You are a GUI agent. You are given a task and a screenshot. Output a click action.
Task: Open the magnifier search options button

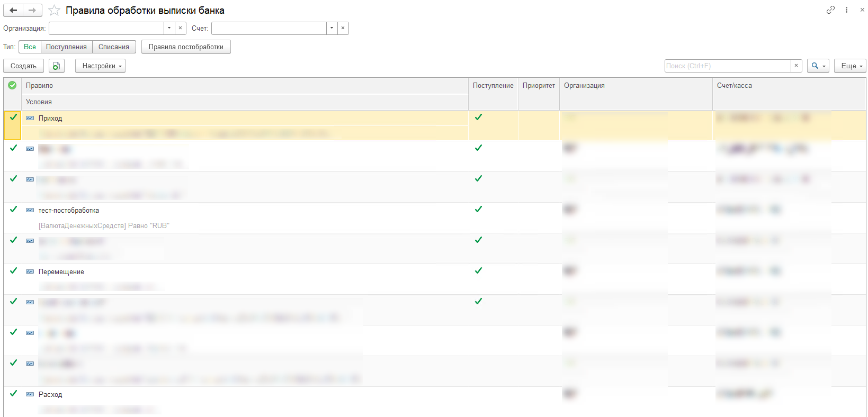[x=818, y=66]
